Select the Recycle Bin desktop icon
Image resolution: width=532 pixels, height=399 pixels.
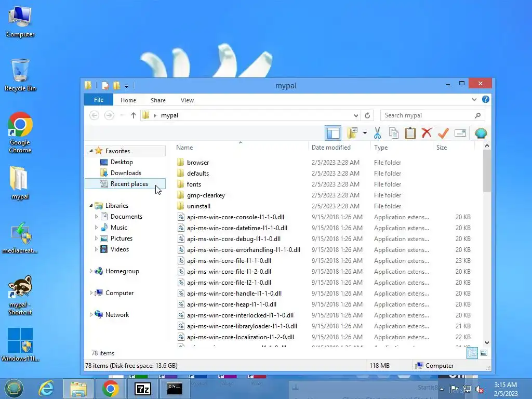tap(20, 75)
